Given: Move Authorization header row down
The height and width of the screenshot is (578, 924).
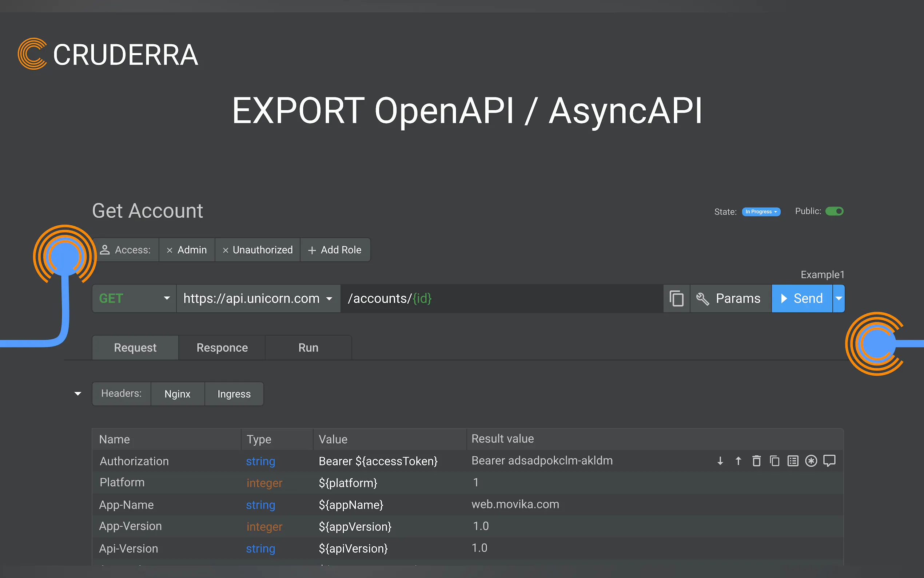Looking at the screenshot, I should pyautogui.click(x=720, y=461).
